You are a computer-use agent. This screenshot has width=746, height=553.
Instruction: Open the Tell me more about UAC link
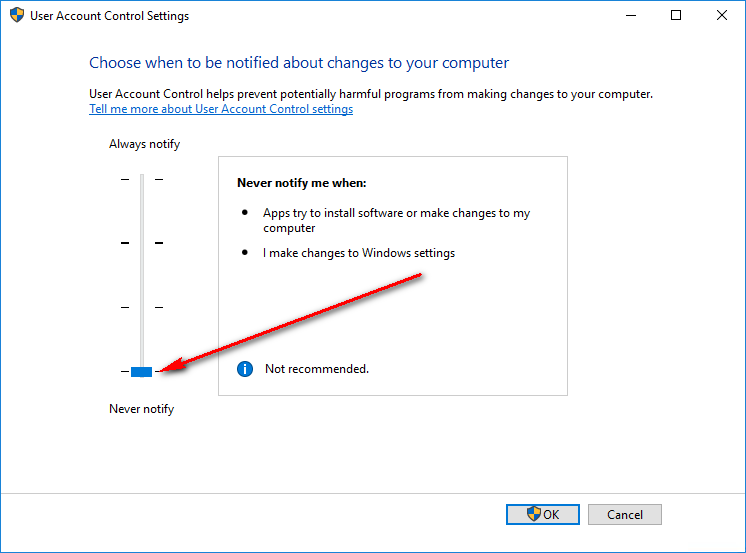(x=221, y=109)
